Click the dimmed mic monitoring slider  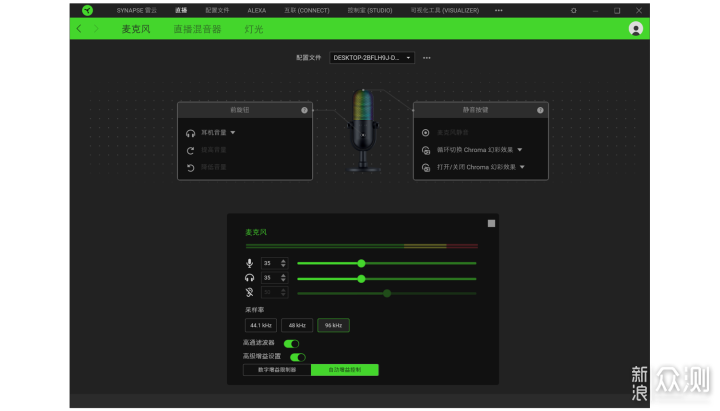point(387,293)
